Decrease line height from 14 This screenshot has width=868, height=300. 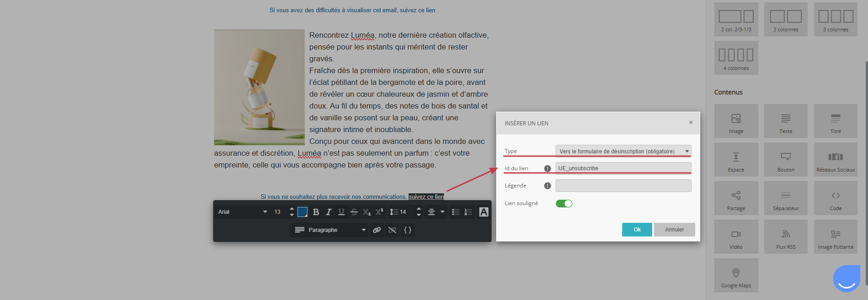pyautogui.click(x=419, y=215)
